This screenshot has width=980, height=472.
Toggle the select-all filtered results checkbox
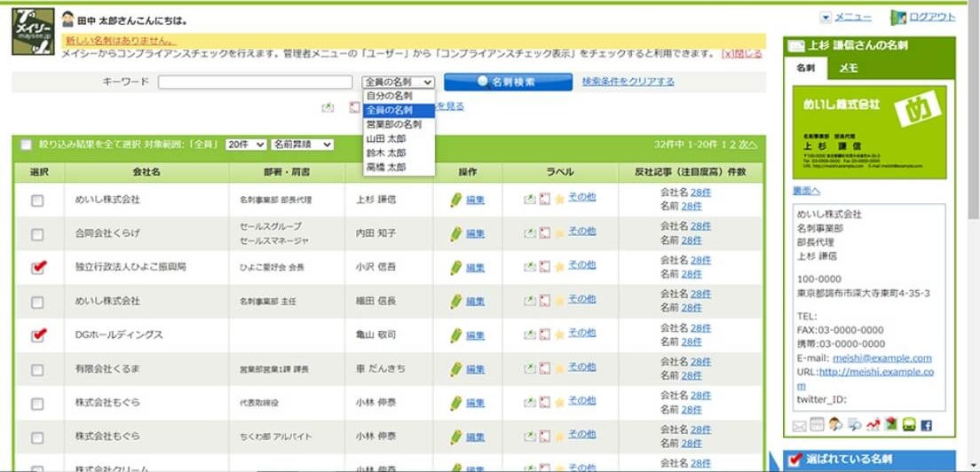[x=26, y=145]
